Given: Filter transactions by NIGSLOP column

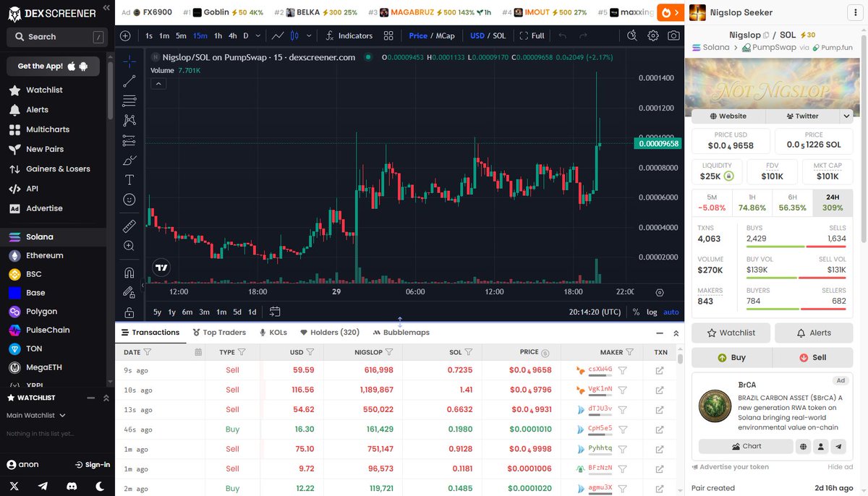Looking at the screenshot, I should click(389, 352).
